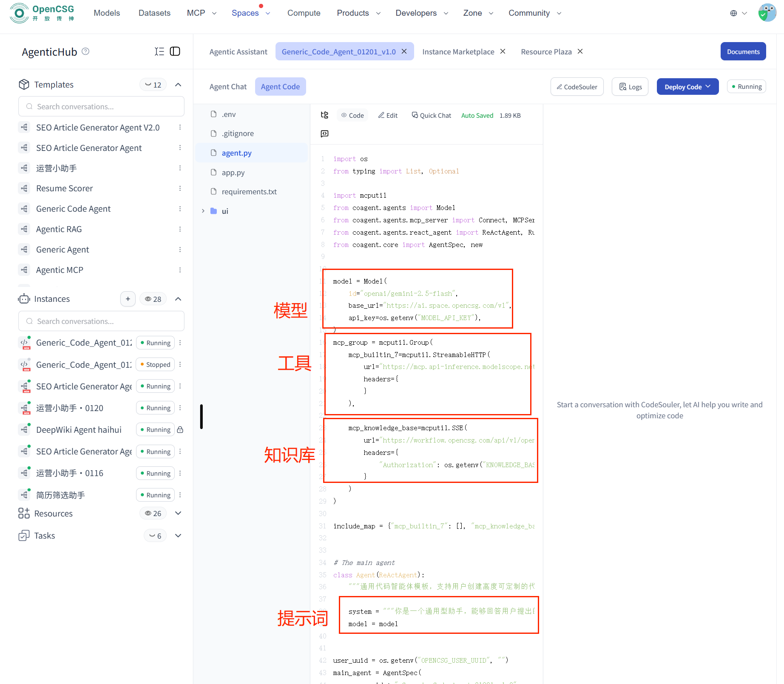The height and width of the screenshot is (684, 784).
Task: Switch editor to Edit mode
Action: coord(388,115)
